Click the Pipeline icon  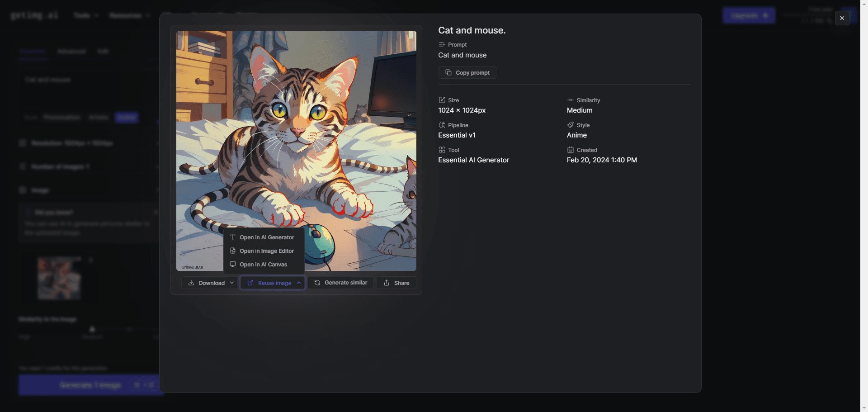point(442,125)
